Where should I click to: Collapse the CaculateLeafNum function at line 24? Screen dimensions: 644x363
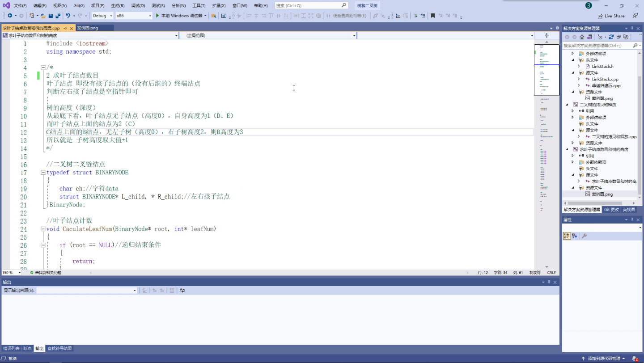pos(43,229)
